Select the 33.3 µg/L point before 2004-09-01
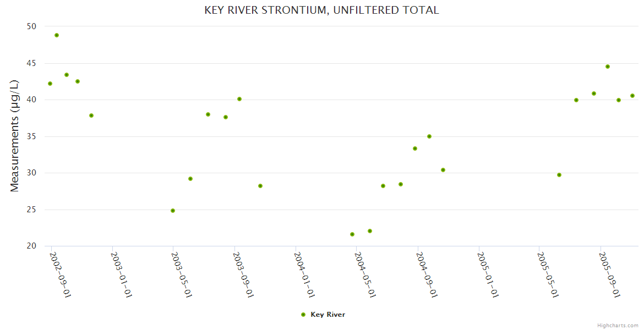644x330 pixels. pos(415,148)
